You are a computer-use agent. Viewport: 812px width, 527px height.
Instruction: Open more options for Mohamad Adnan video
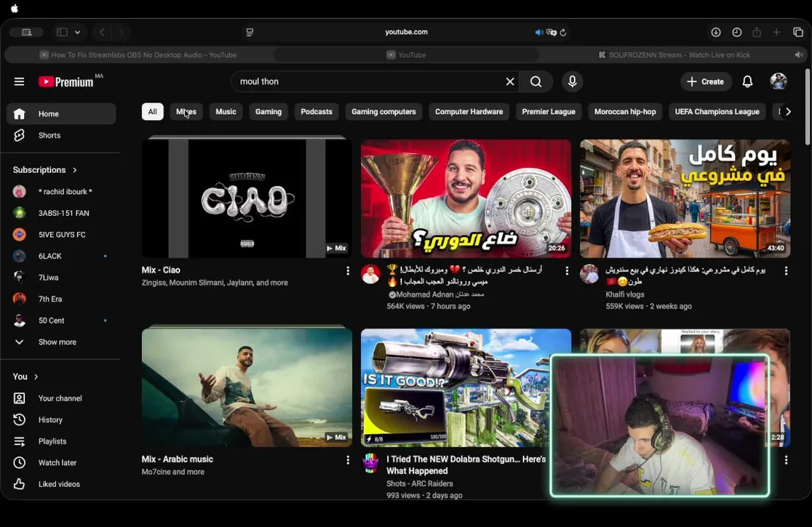(x=567, y=271)
